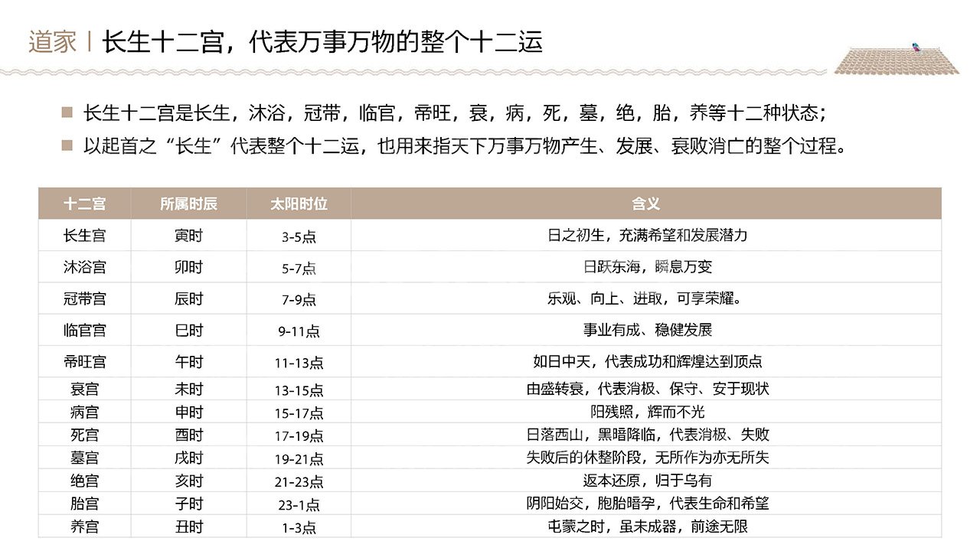
Task: Select the "十二宫" column header
Action: (84, 204)
